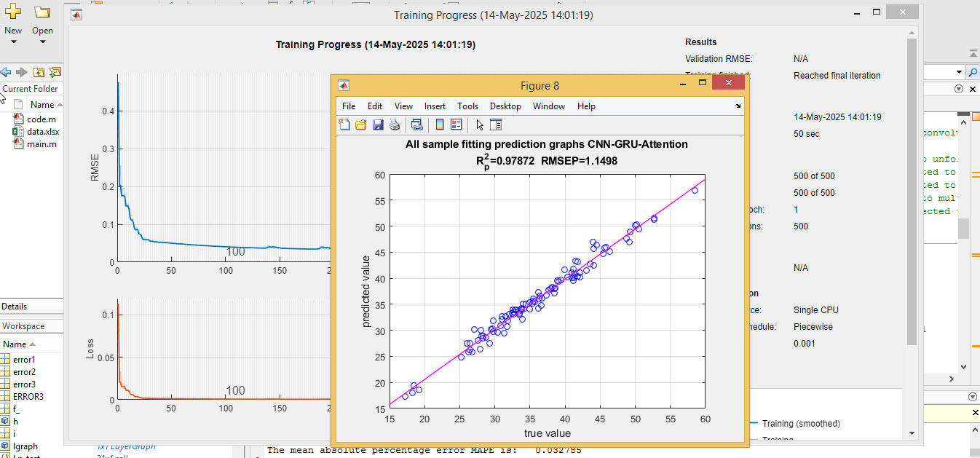Open the lower panel actions menu
The height and width of the screenshot is (458, 980).
pyautogui.click(x=972, y=397)
